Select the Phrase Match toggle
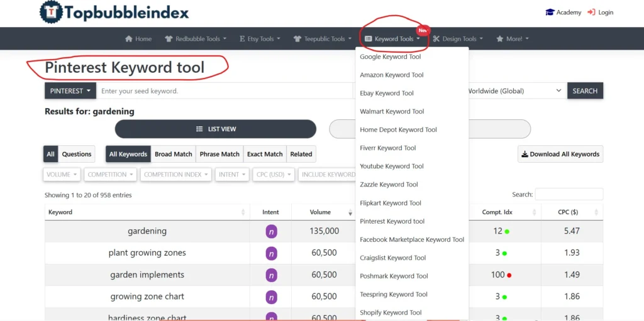This screenshot has height=321, width=644. pyautogui.click(x=219, y=154)
